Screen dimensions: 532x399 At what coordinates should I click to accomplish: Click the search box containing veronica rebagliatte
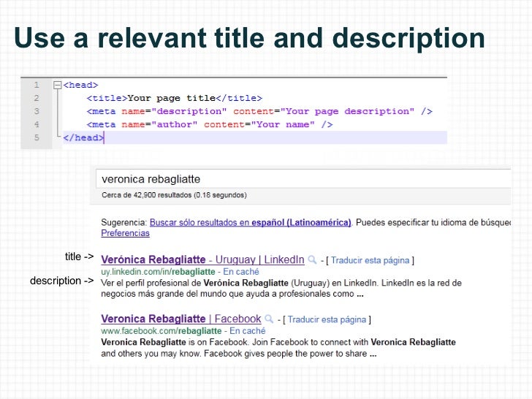[303, 179]
